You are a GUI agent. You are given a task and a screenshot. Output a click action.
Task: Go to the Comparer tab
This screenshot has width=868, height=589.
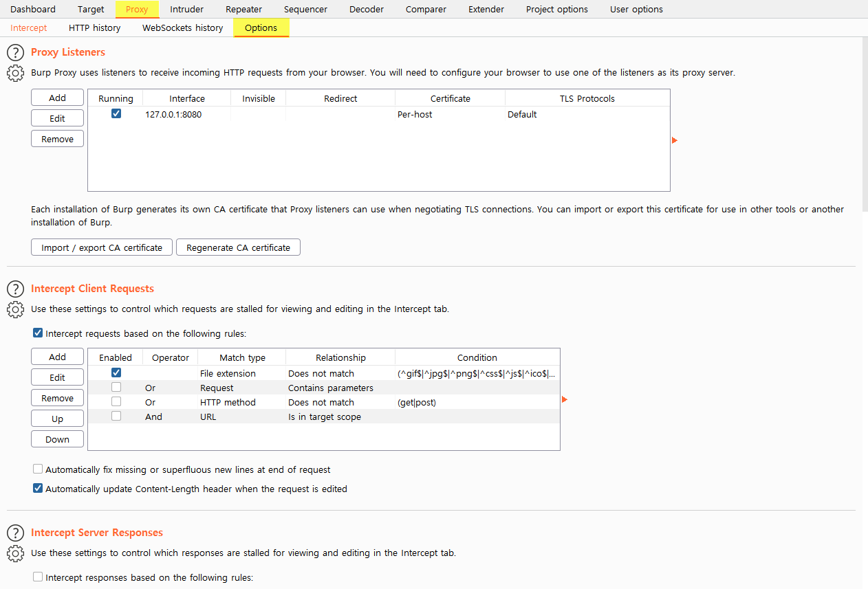tap(426, 9)
